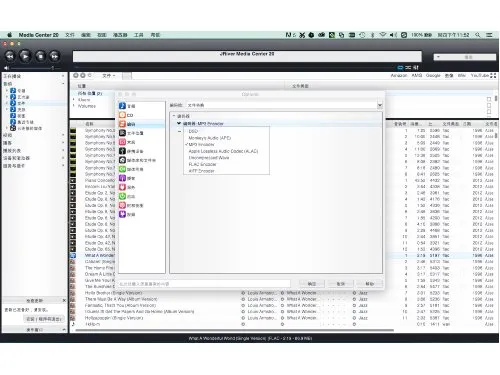Tick the top checkbox at right panel edge
The image size is (500, 375).
[489, 99]
